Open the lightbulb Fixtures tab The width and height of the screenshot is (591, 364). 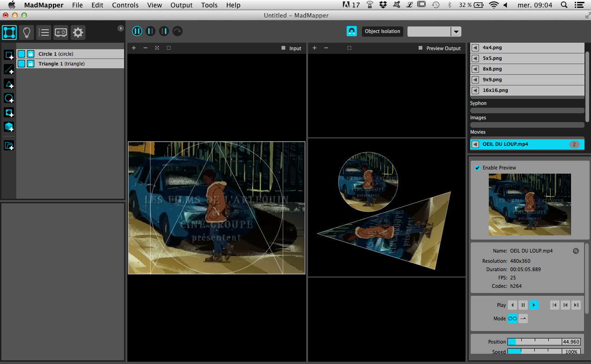(x=27, y=32)
